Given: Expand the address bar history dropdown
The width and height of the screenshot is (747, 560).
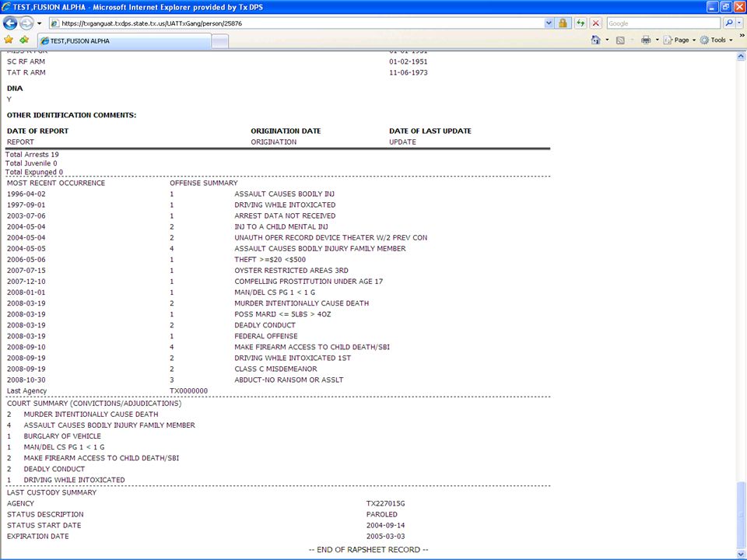Looking at the screenshot, I should [549, 23].
